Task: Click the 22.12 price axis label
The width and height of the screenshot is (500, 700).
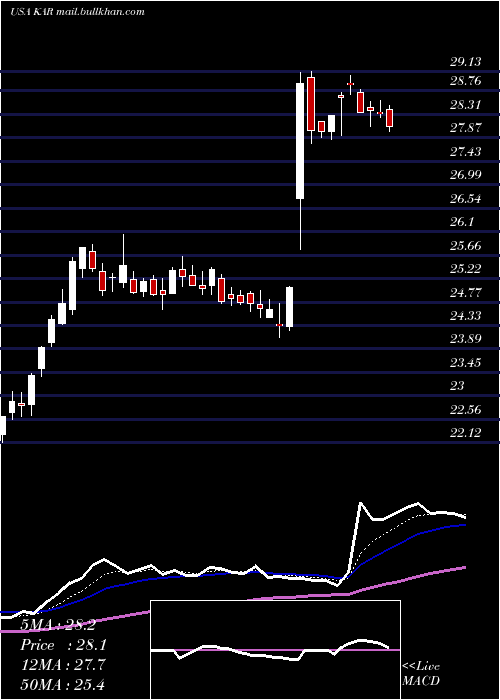Action: click(x=465, y=433)
